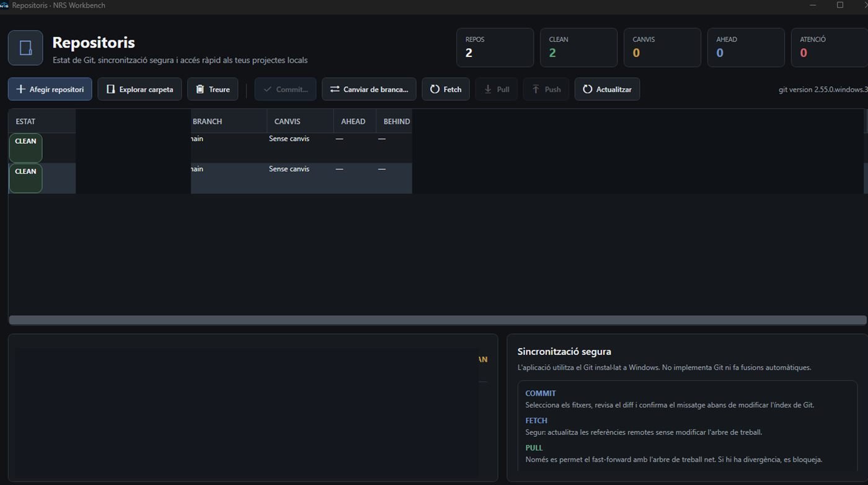Click the folder icon on Explorar carpeta
This screenshot has width=868, height=485.
pyautogui.click(x=111, y=89)
